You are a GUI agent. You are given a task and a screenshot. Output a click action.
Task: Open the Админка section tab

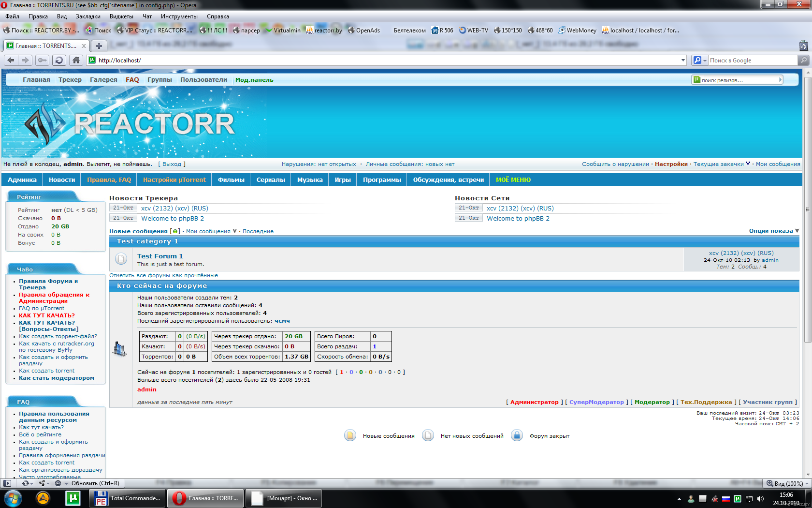coord(22,179)
